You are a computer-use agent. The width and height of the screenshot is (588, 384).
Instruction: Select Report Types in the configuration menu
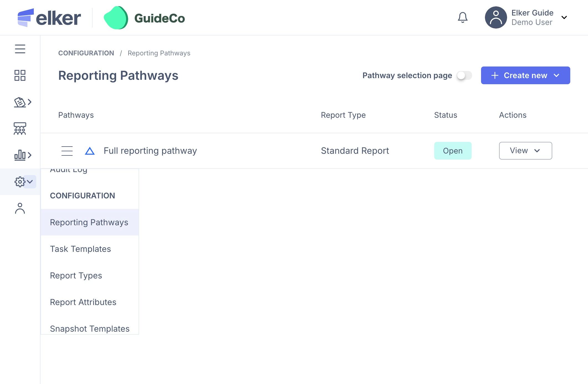[76, 275]
